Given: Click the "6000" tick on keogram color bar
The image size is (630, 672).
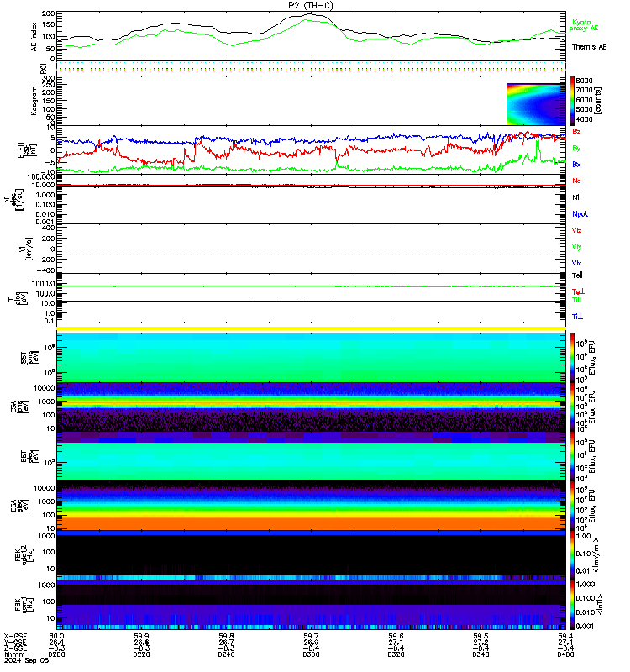Looking at the screenshot, I should (584, 100).
